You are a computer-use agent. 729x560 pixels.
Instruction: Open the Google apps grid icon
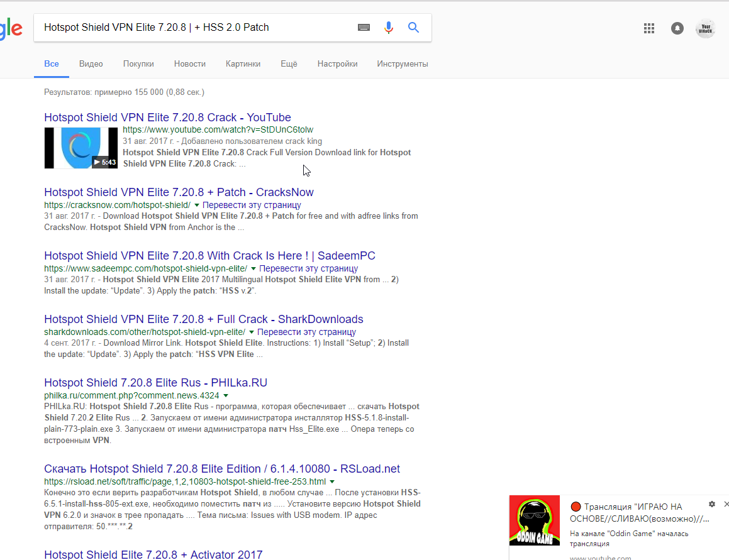(649, 28)
